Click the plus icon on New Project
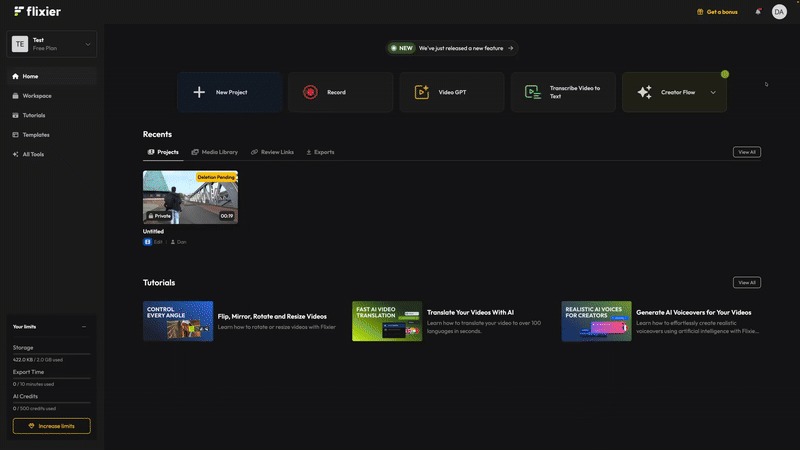The width and height of the screenshot is (800, 450). click(x=199, y=92)
